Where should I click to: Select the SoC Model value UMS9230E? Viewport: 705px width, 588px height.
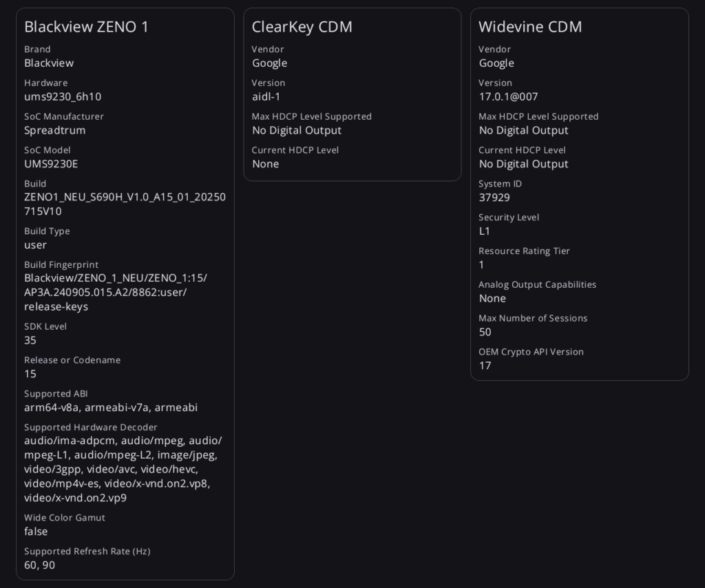click(51, 164)
